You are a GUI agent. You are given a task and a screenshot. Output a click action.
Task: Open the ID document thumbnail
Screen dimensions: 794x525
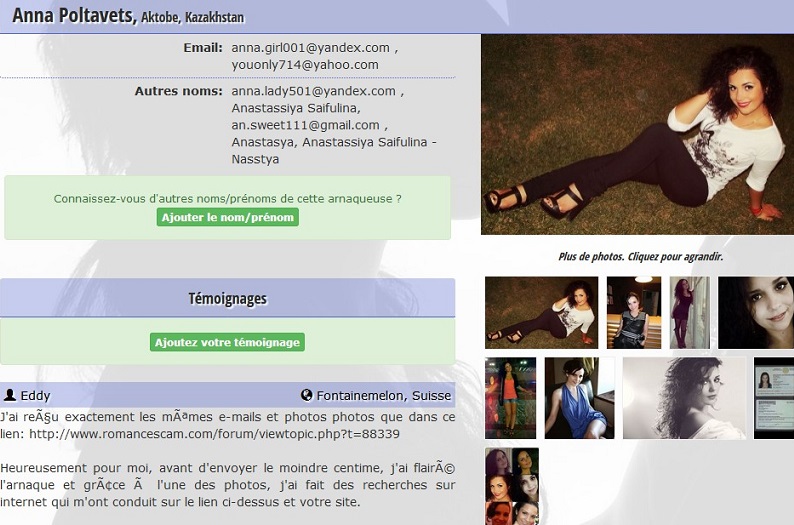click(x=774, y=398)
